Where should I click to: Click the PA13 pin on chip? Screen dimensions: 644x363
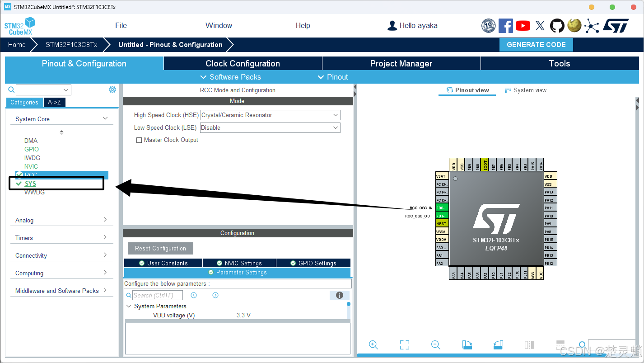tap(551, 192)
